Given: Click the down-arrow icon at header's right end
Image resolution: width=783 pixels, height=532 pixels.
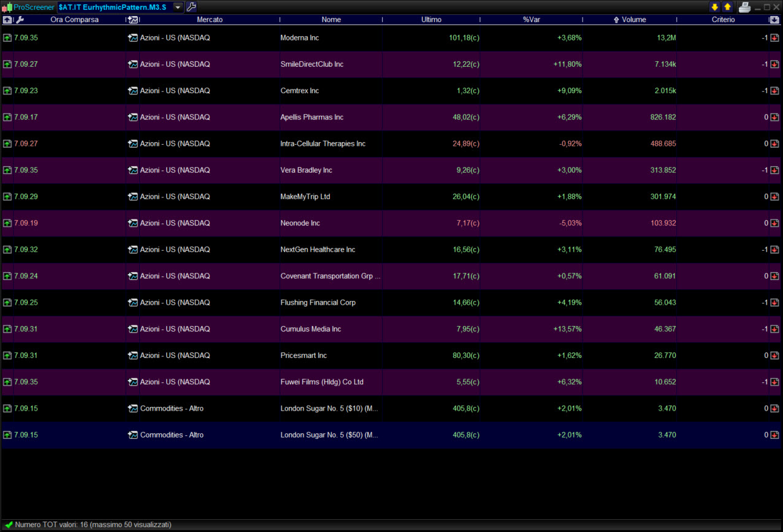Looking at the screenshot, I should pyautogui.click(x=774, y=20).
